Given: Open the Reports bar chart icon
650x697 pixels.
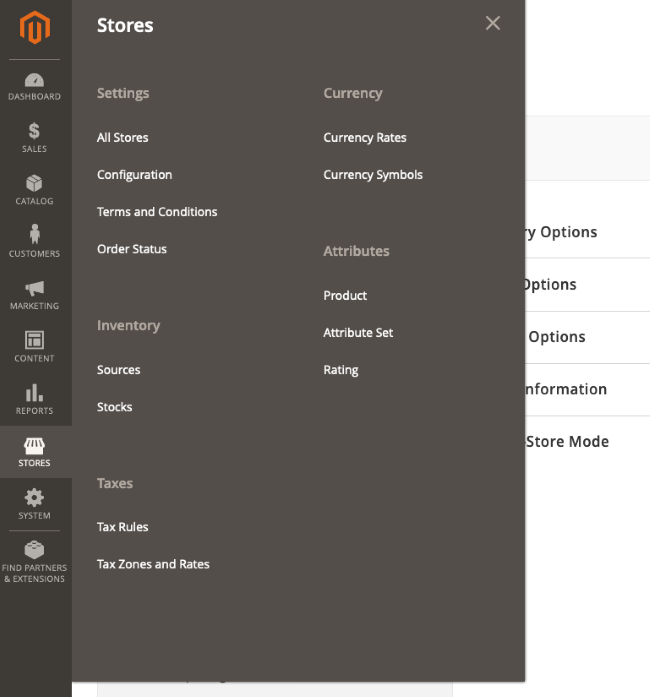Looking at the screenshot, I should (x=35, y=393).
